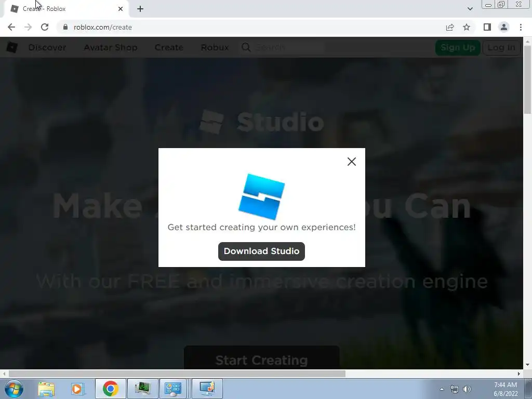Open the Robux menu item
This screenshot has width=532, height=399.
coord(215,47)
